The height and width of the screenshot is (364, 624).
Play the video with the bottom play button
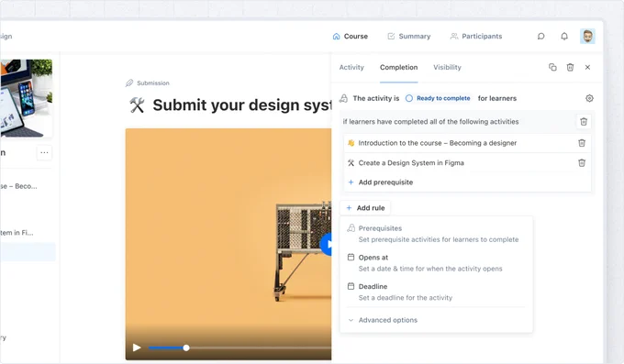pyautogui.click(x=137, y=347)
